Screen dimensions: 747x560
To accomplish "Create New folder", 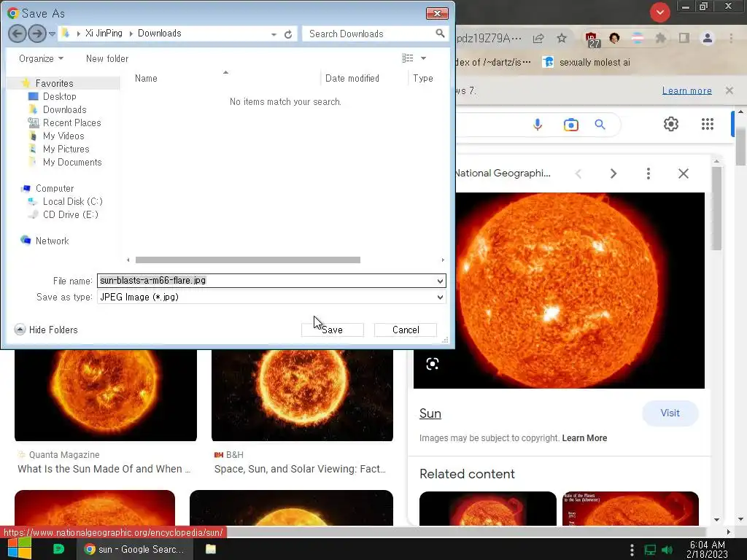I will pyautogui.click(x=107, y=58).
